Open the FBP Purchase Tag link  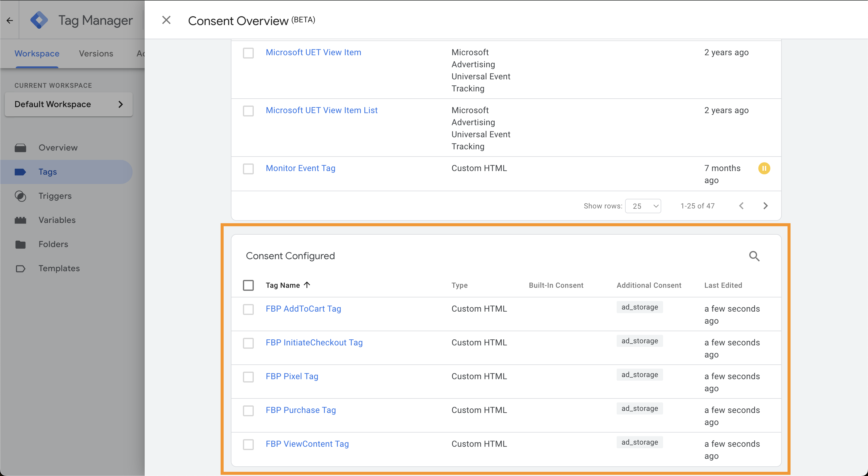tap(300, 410)
